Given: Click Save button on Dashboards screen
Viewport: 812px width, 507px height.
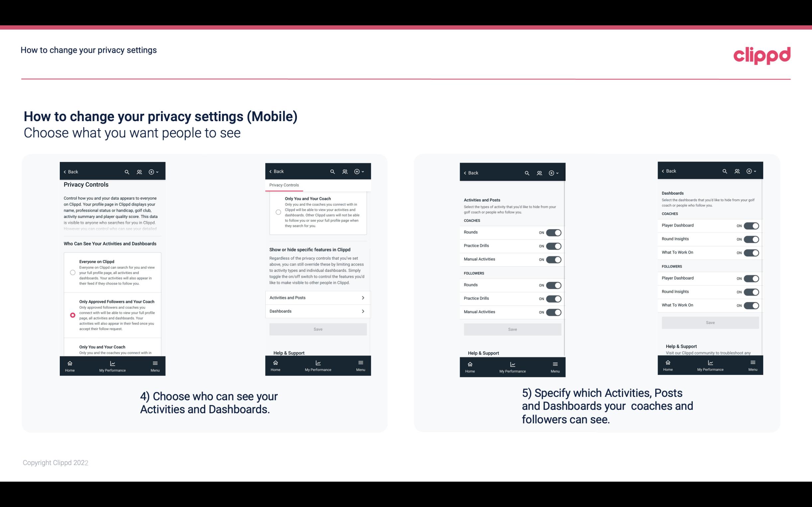Looking at the screenshot, I should point(710,322).
